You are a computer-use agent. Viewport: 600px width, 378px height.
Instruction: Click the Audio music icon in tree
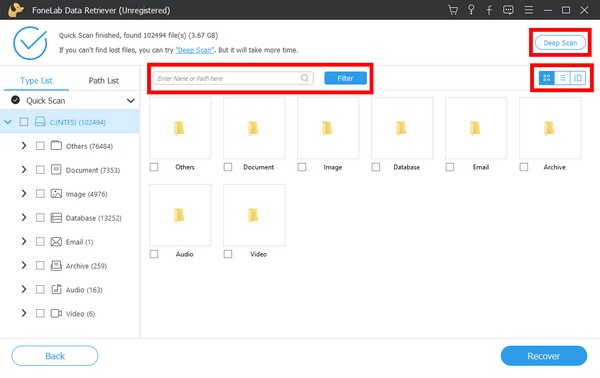[x=56, y=289]
